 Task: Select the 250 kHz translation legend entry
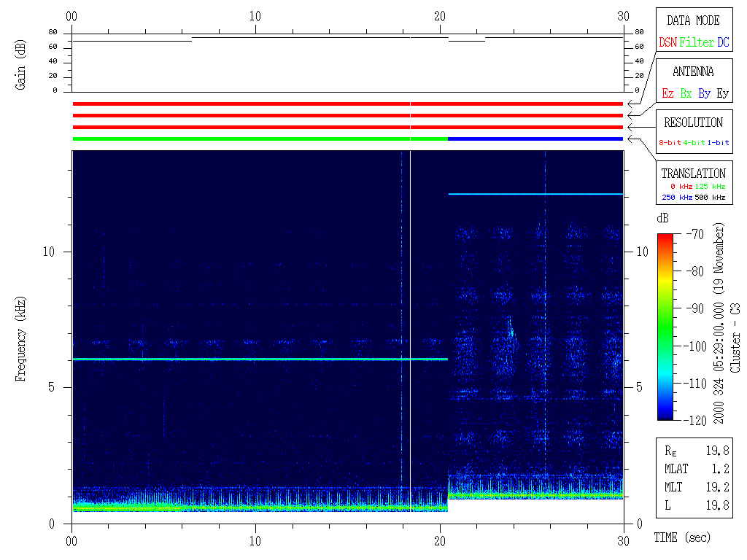[675, 197]
